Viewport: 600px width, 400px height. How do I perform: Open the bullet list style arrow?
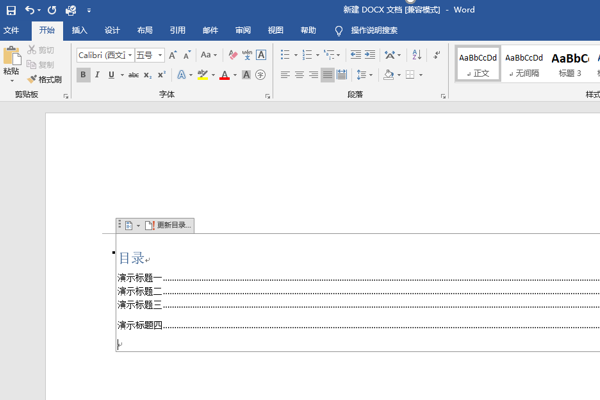(295, 55)
